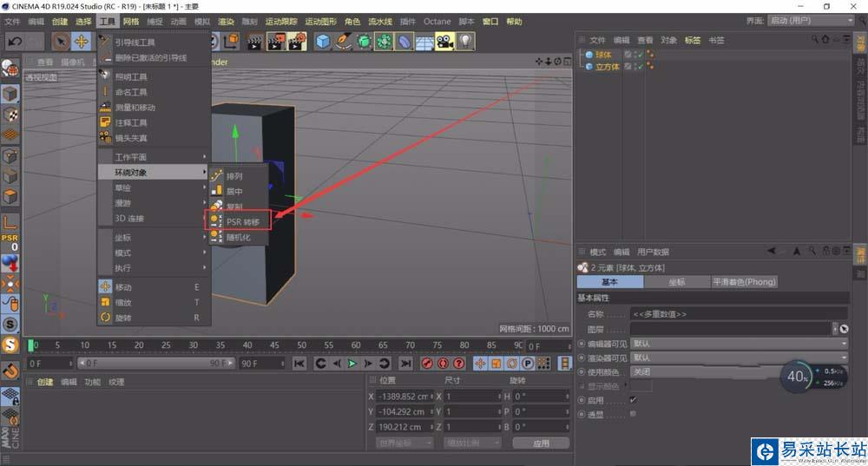Select the Move tool in top toolbar
Image resolution: width=868 pixels, height=466 pixels.
point(82,41)
